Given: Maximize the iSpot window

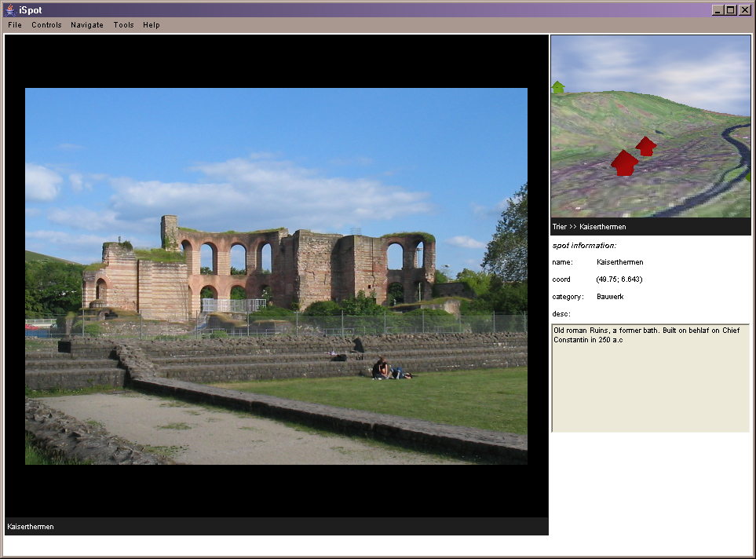Looking at the screenshot, I should (x=731, y=9).
